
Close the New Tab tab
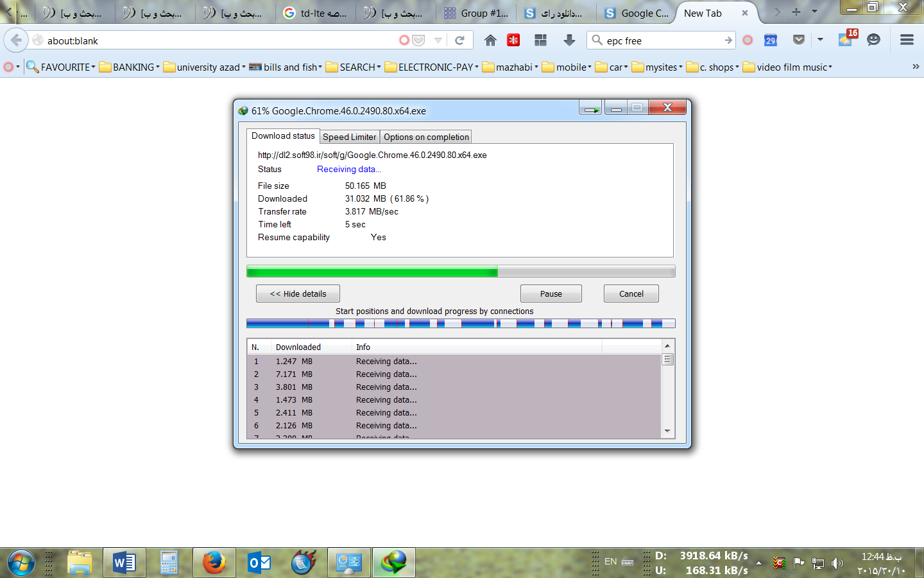[x=745, y=13]
